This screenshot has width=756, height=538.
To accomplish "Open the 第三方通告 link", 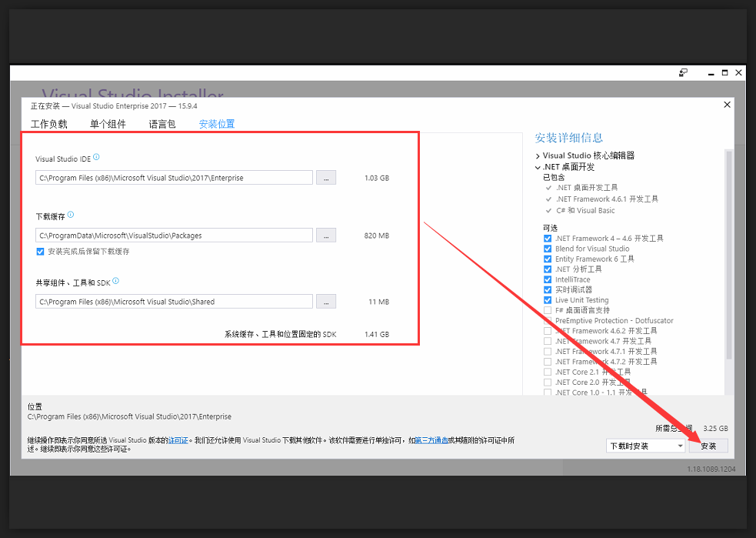I will click(431, 440).
